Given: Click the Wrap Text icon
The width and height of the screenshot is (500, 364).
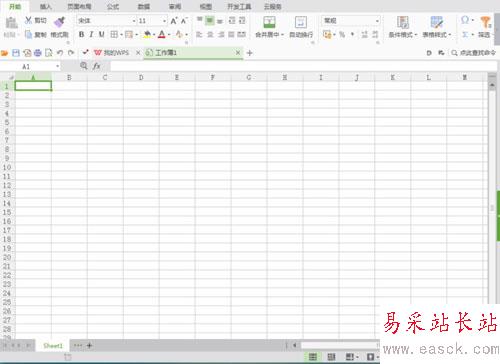Looking at the screenshot, I should pos(301,22).
